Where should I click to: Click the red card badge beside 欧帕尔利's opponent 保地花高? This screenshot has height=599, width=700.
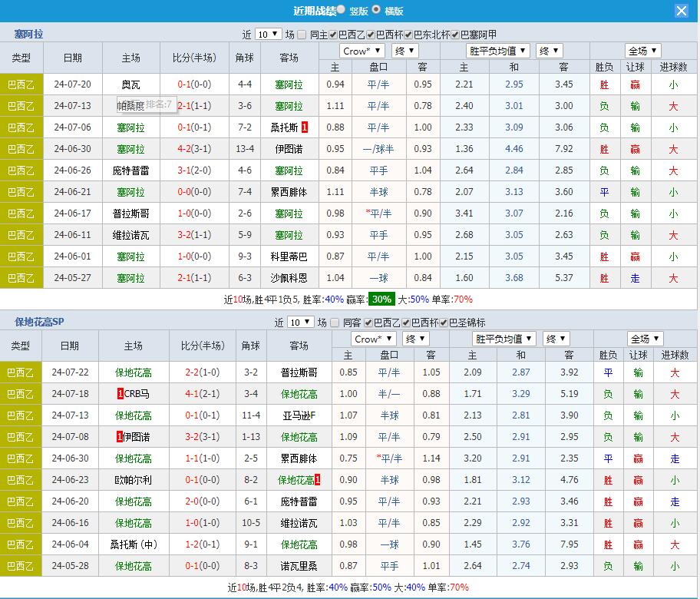pos(317,480)
